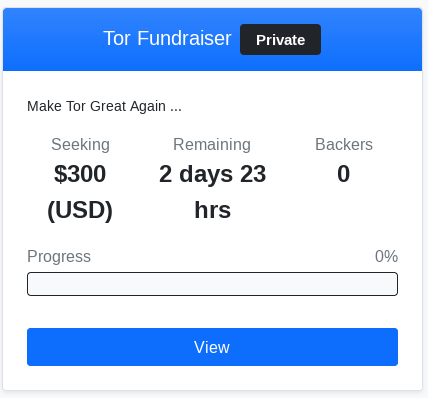The width and height of the screenshot is (428, 398).
Task: Click the backers count of 0
Action: point(344,174)
